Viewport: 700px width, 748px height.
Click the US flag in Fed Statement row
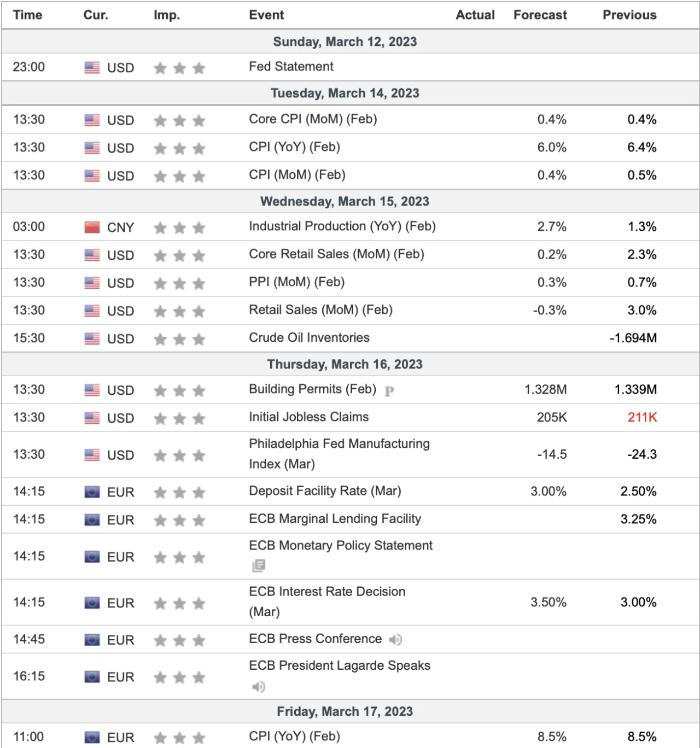tap(92, 67)
